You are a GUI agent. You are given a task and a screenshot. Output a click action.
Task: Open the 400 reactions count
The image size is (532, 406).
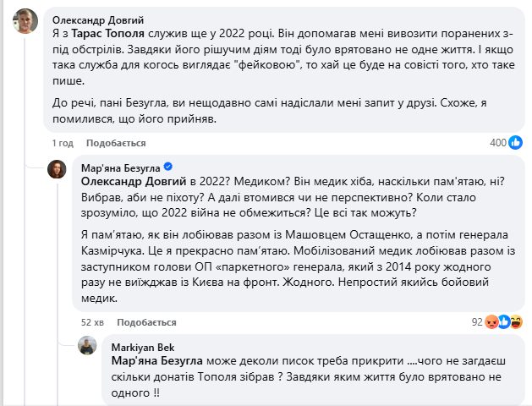[x=498, y=143]
